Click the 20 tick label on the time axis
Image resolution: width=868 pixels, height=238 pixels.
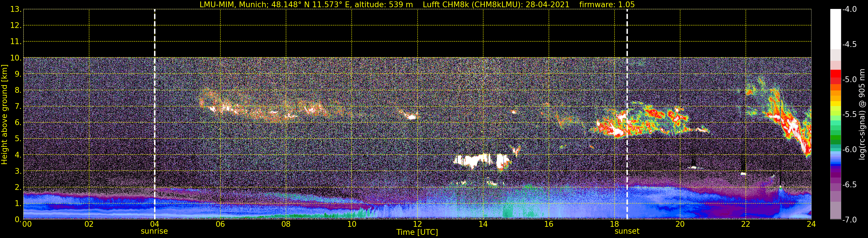pyautogui.click(x=680, y=224)
